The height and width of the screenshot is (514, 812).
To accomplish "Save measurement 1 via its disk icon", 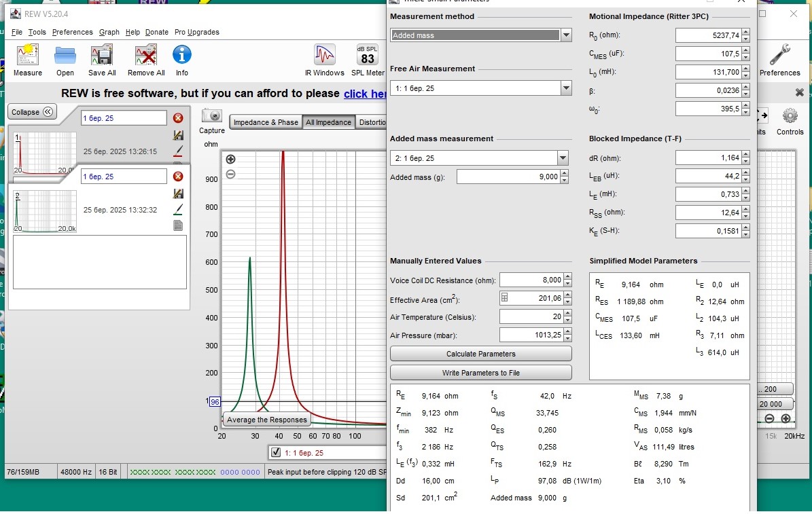I will coord(178,135).
